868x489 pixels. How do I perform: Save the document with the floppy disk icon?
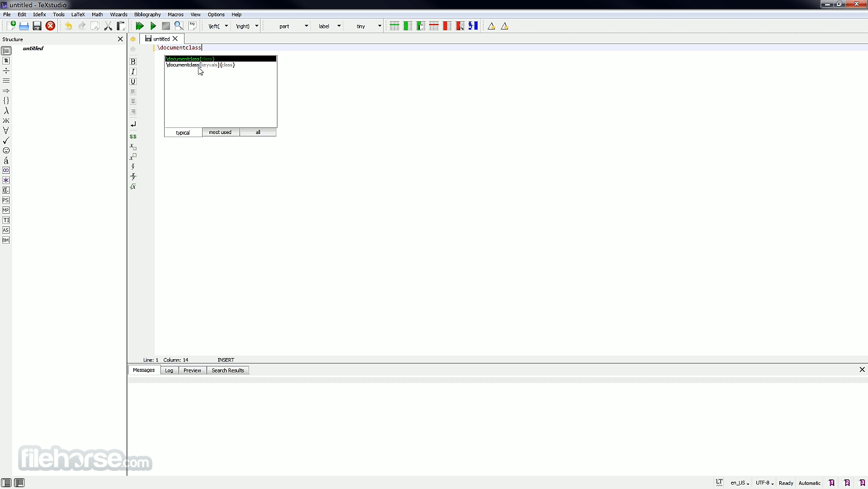37,26
